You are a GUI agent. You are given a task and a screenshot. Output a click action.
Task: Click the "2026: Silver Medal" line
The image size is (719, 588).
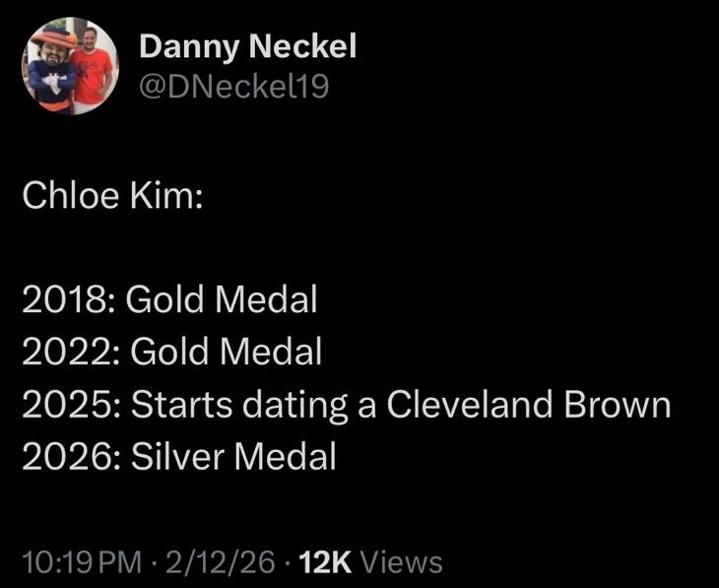point(179,456)
